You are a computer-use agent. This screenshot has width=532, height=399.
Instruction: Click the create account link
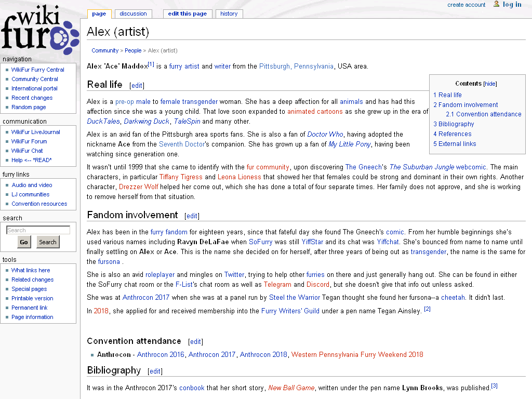pos(466,5)
